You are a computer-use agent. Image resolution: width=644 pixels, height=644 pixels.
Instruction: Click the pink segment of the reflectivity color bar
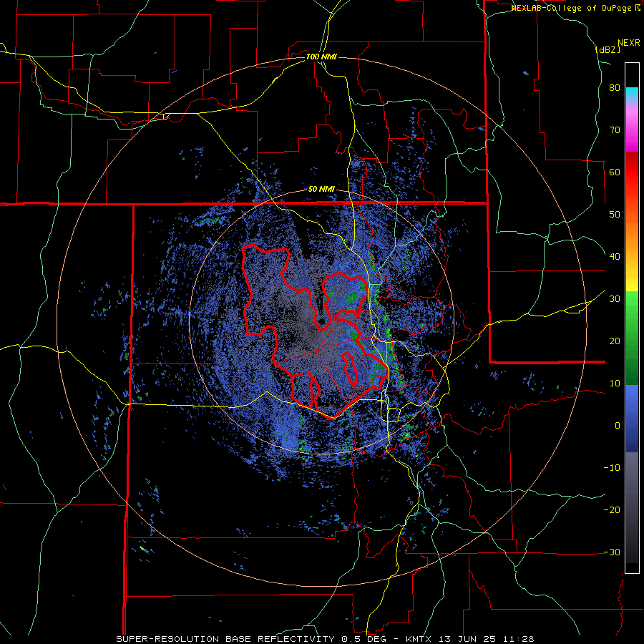click(x=632, y=127)
